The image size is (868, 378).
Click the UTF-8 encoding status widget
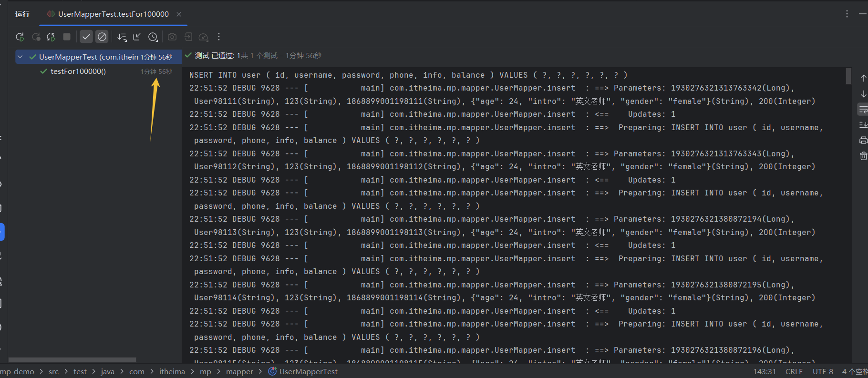pos(823,371)
